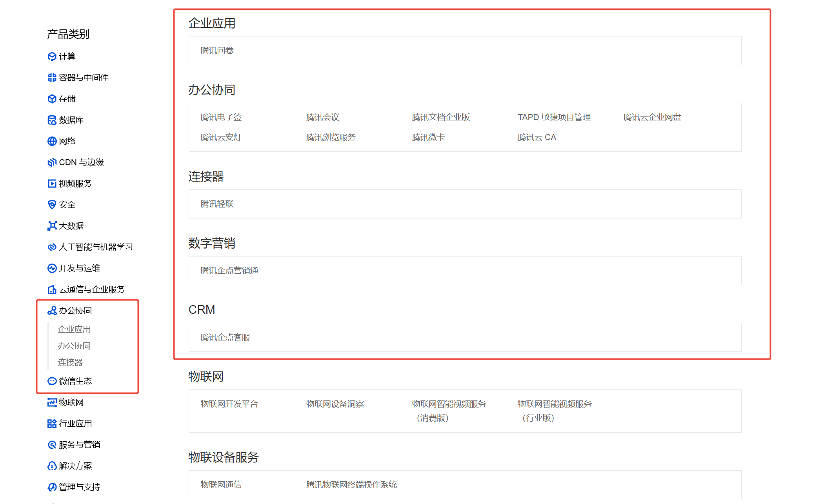Select 容器与中间件 category label
This screenshot has width=833, height=504.
(84, 78)
